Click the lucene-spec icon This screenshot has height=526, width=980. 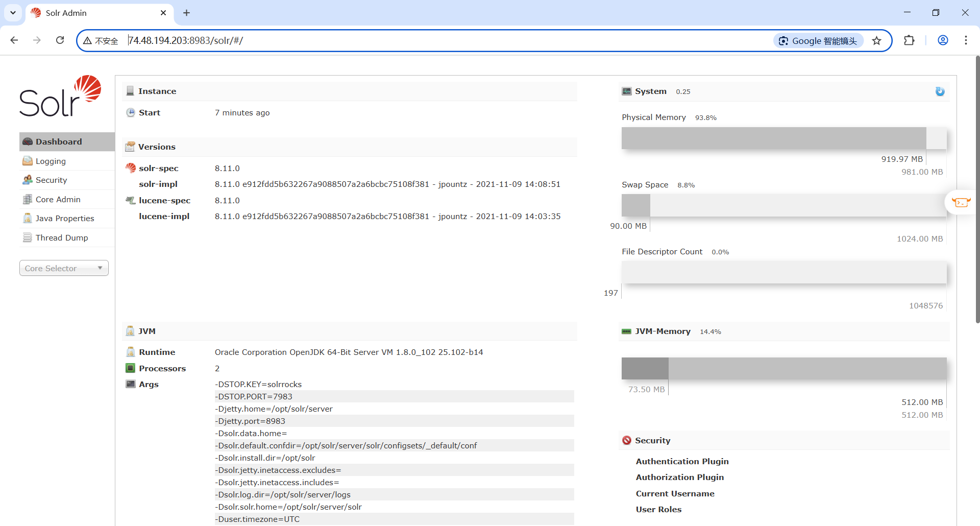pyautogui.click(x=131, y=201)
